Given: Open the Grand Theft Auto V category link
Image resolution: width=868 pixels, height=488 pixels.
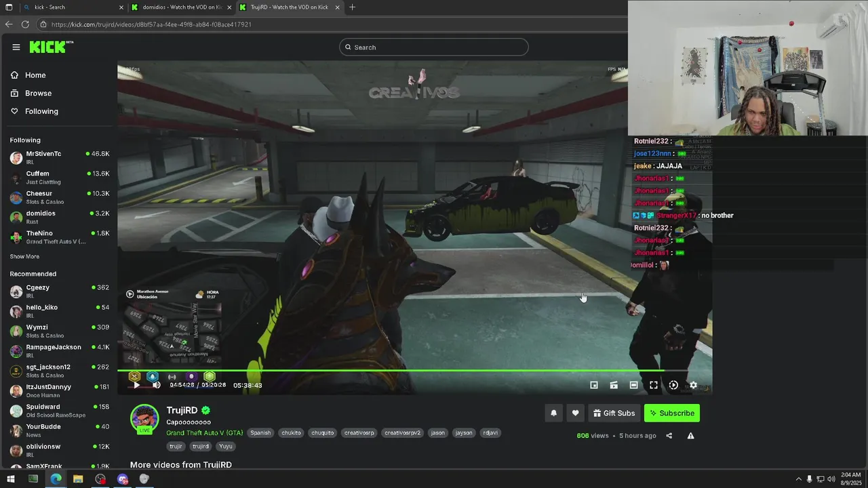Looking at the screenshot, I should pos(204,432).
